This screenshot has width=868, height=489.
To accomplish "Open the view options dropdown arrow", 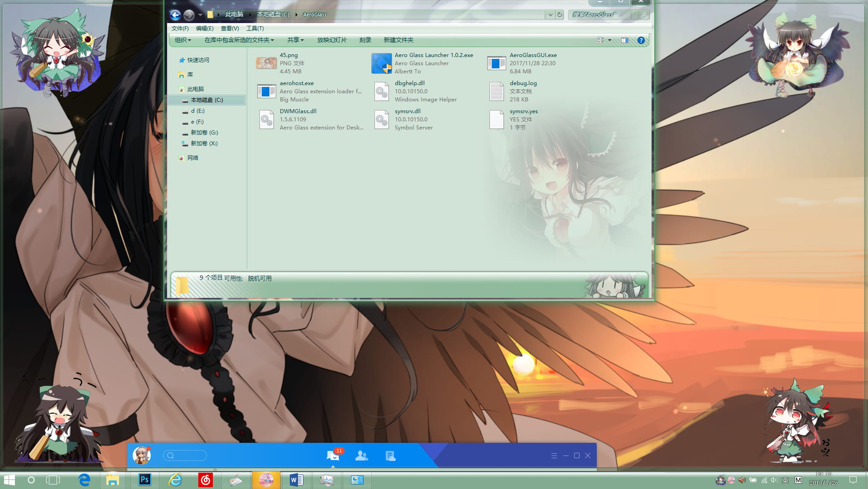I will 609,40.
